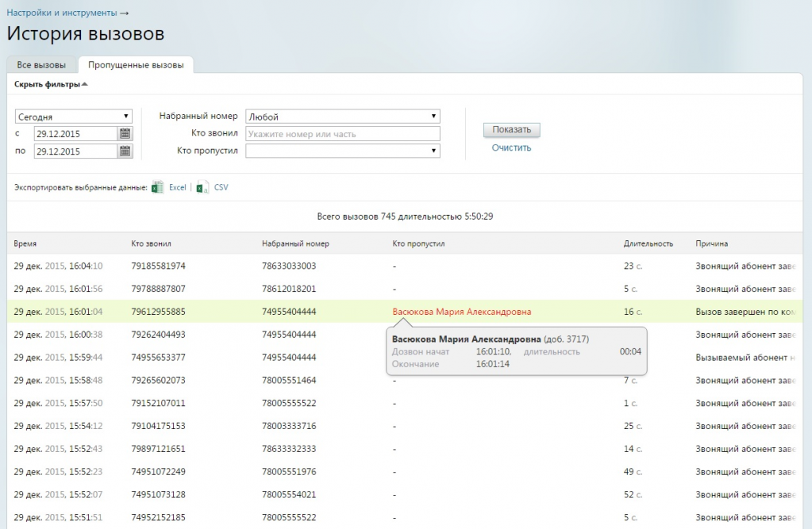The height and width of the screenshot is (529, 812).
Task: Sort by the Длительность column header
Action: pos(648,243)
